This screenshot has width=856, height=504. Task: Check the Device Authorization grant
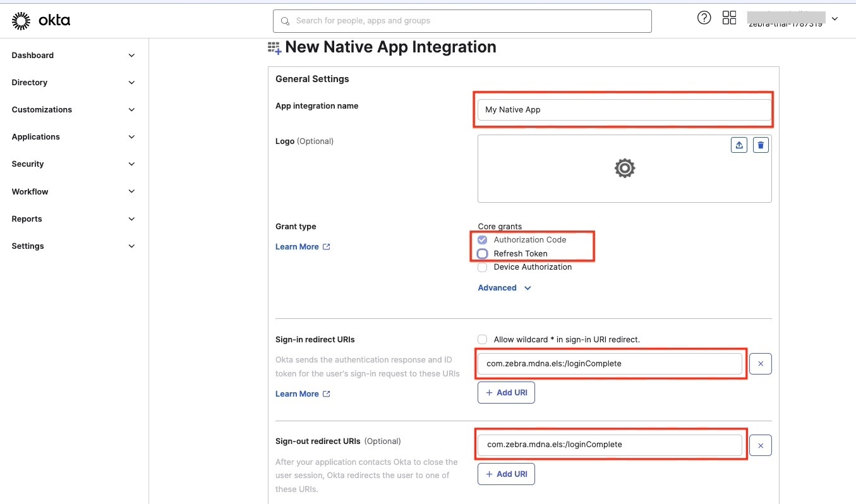click(483, 267)
